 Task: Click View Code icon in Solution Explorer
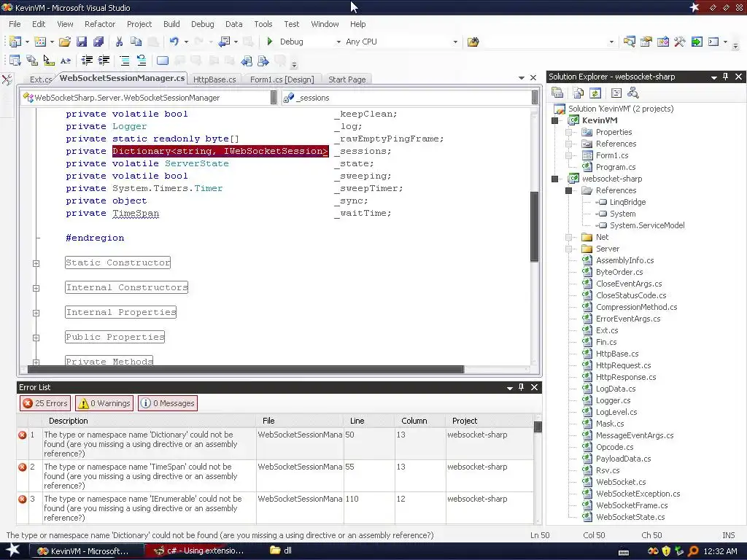[x=616, y=93]
